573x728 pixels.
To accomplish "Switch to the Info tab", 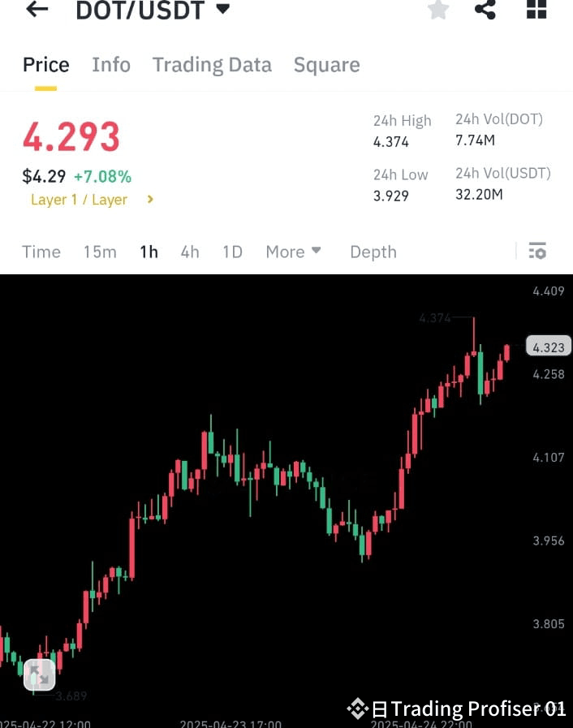I will (111, 64).
